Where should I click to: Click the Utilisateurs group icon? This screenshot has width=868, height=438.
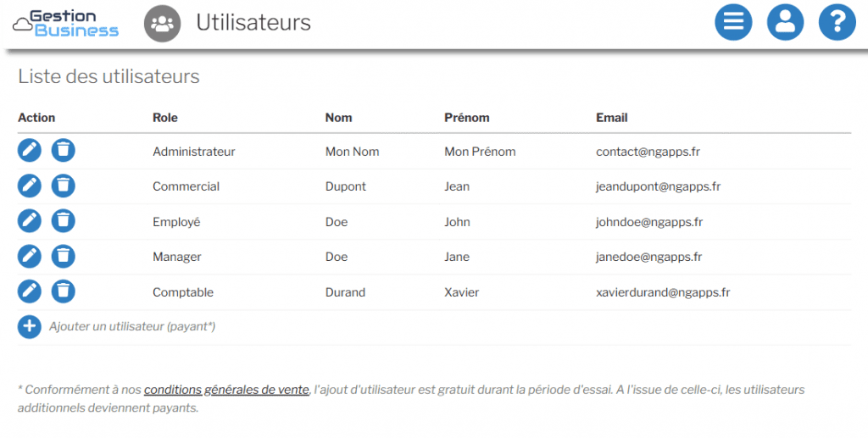[162, 23]
